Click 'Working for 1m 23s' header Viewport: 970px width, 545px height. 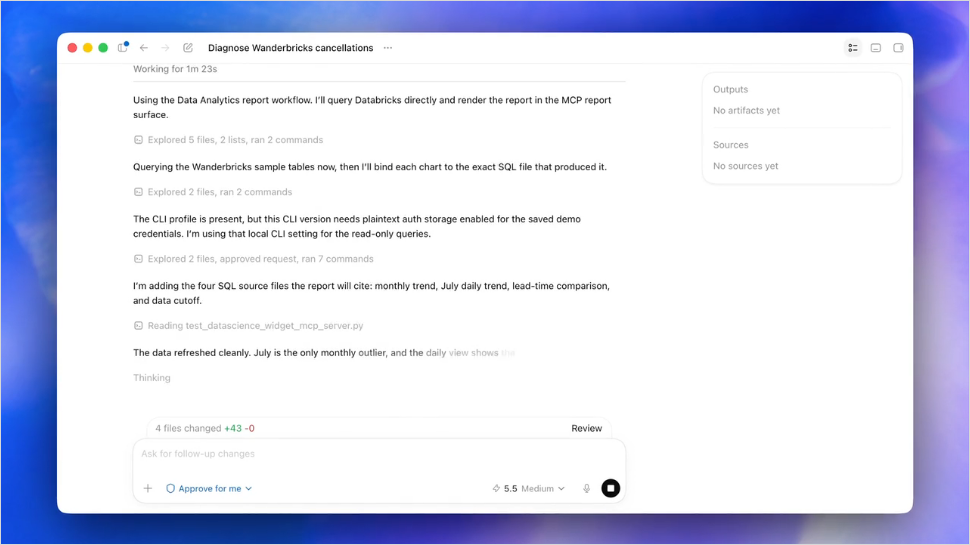(175, 69)
